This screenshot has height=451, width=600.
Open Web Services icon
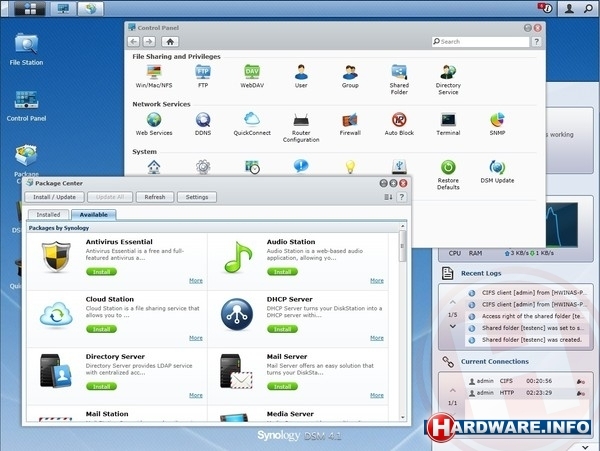(x=154, y=124)
